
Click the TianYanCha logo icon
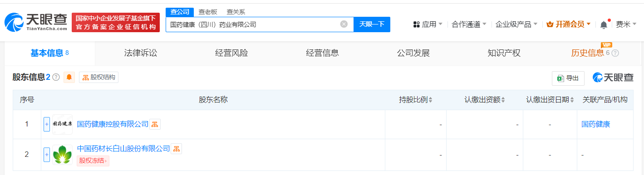click(x=14, y=22)
